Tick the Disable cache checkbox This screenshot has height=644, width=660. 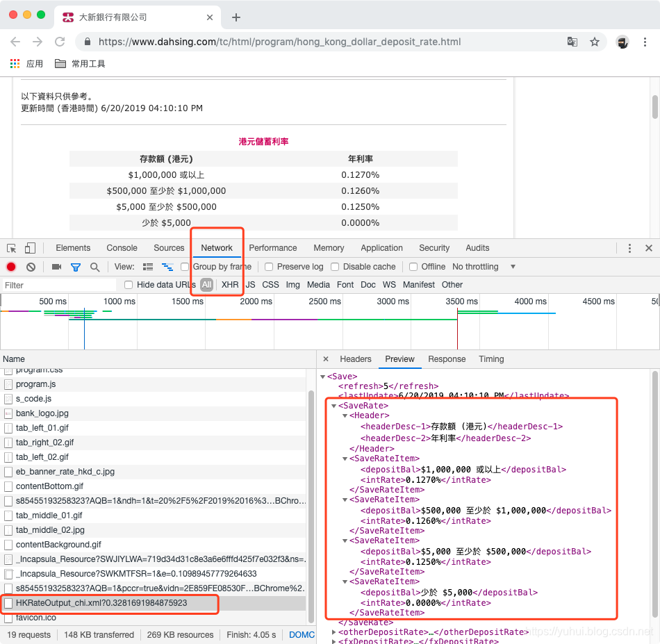click(335, 267)
